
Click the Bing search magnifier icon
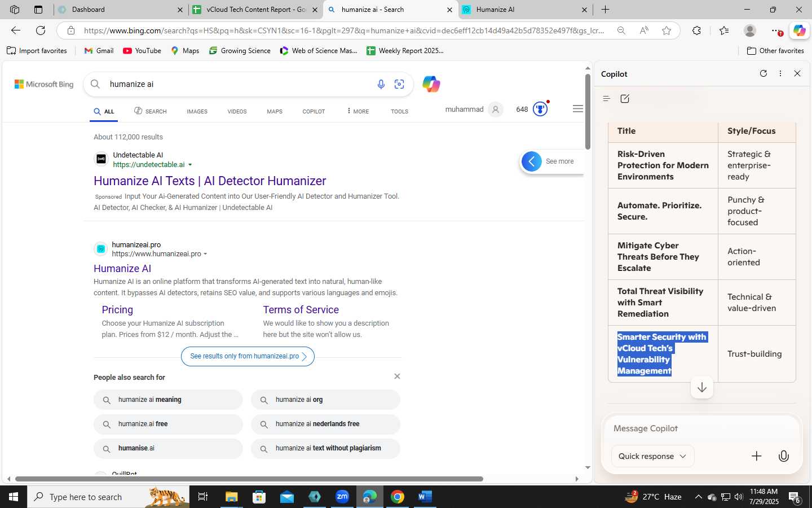95,84
